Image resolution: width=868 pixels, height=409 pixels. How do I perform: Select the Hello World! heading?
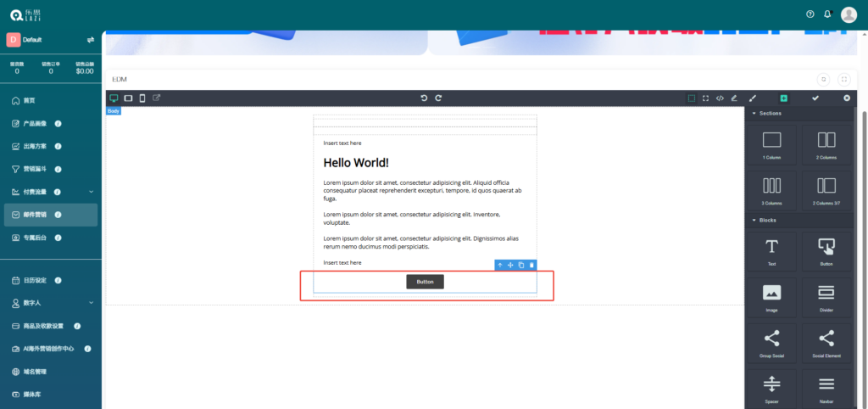click(x=356, y=162)
